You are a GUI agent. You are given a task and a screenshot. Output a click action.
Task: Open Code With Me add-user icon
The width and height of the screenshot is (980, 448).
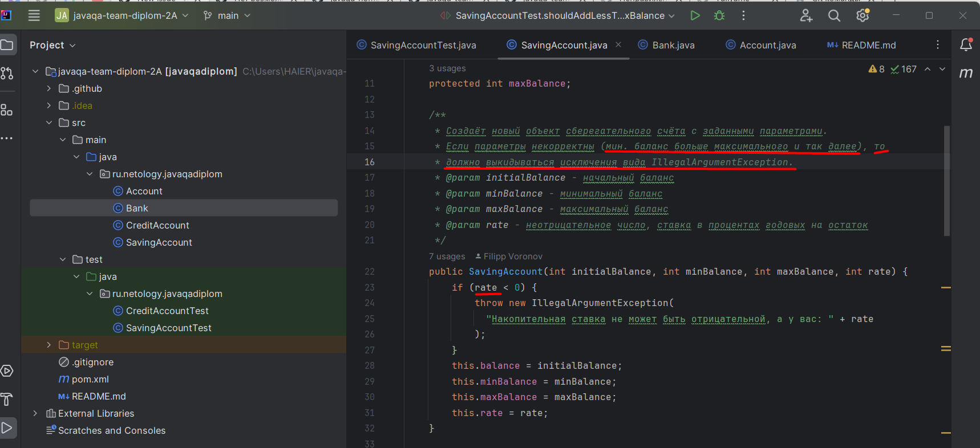click(x=806, y=15)
